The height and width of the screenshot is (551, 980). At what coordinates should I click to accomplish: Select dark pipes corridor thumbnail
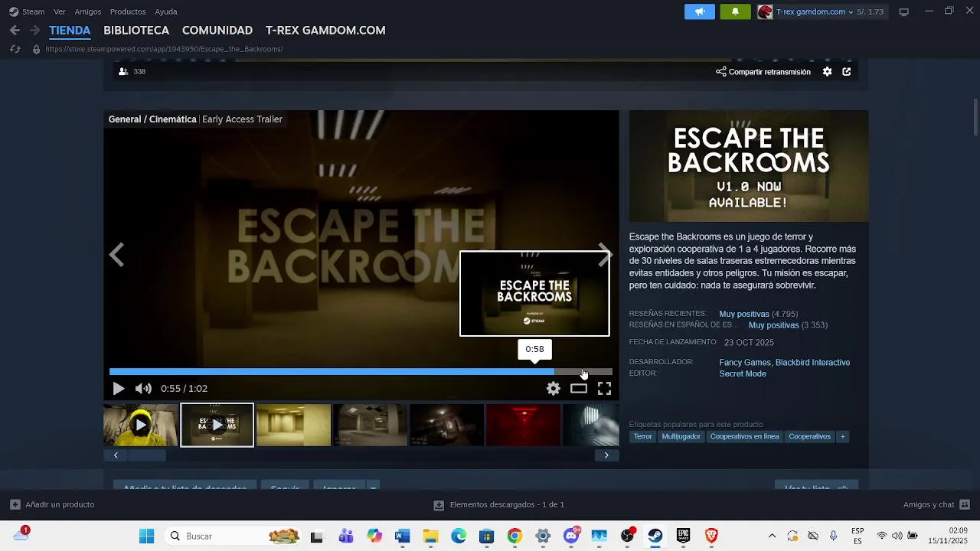coord(447,425)
